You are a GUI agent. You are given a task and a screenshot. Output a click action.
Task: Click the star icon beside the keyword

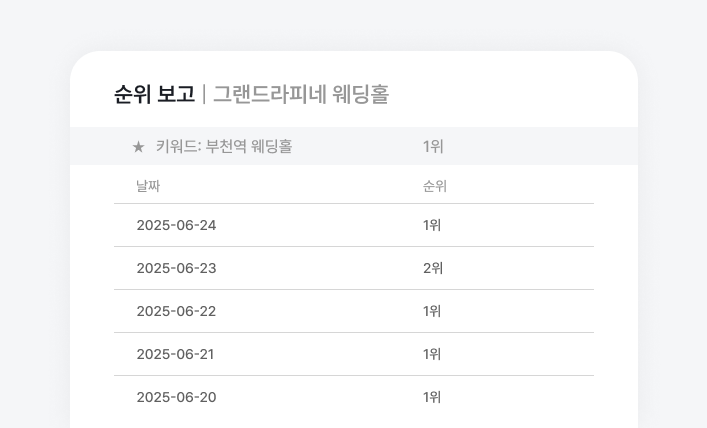138,147
